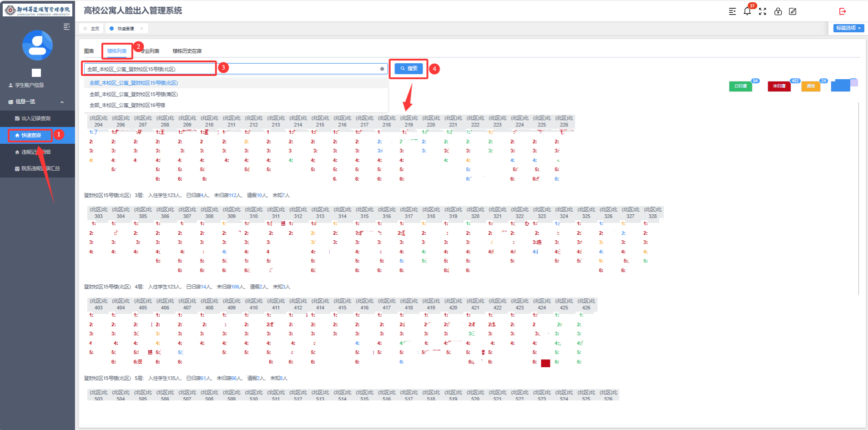Open the header menu list icon
Viewport: 868px width, 430px height.
coord(732,11)
